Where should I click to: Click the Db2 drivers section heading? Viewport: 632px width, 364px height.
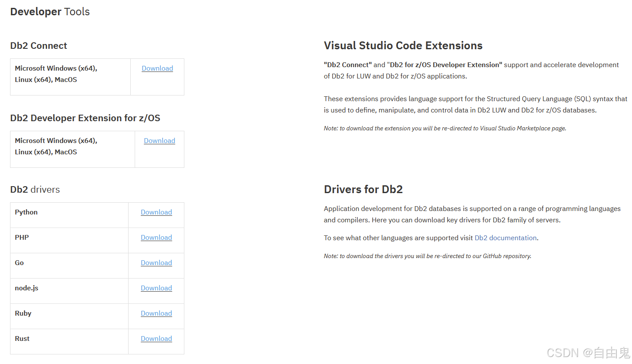point(35,190)
